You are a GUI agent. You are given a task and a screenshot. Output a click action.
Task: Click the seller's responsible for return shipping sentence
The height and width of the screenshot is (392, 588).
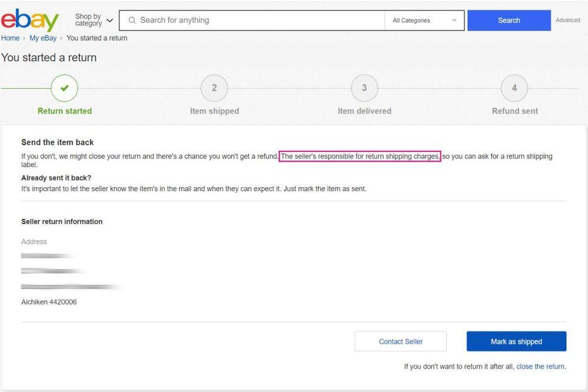click(x=360, y=156)
